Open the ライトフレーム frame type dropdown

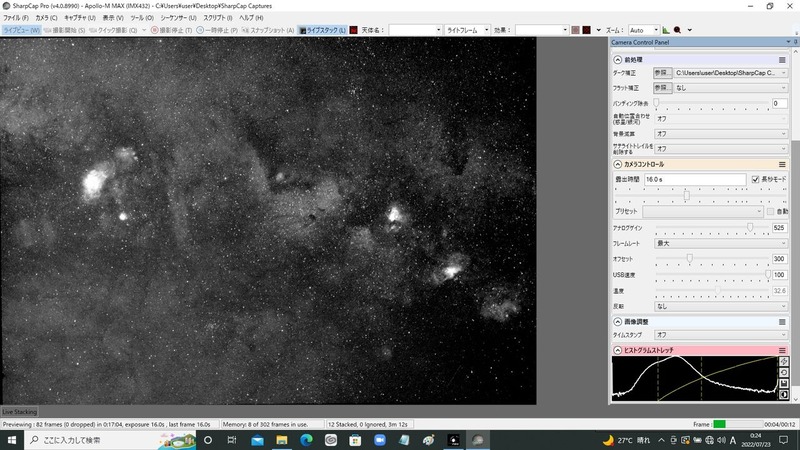click(x=467, y=30)
